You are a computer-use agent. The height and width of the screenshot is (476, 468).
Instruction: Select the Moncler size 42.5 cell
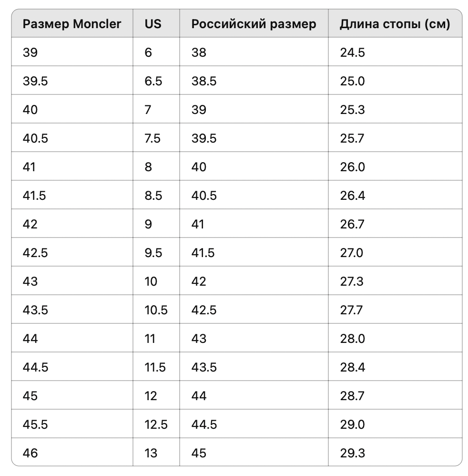[x=72, y=252]
